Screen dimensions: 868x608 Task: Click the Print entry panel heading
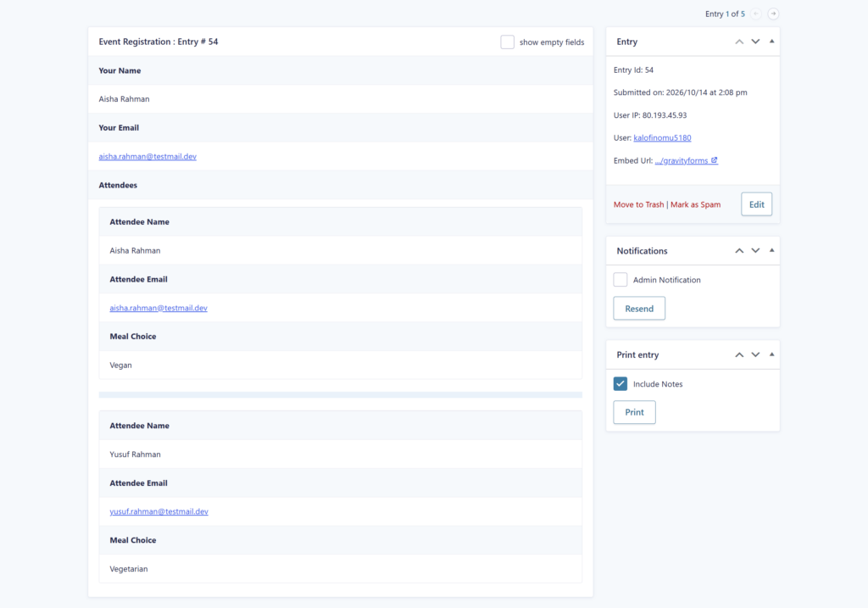click(637, 355)
